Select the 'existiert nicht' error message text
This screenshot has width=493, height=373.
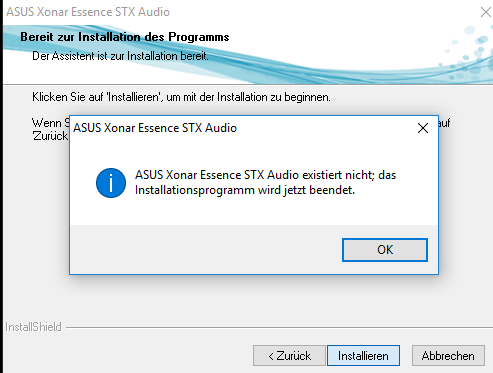point(265,182)
